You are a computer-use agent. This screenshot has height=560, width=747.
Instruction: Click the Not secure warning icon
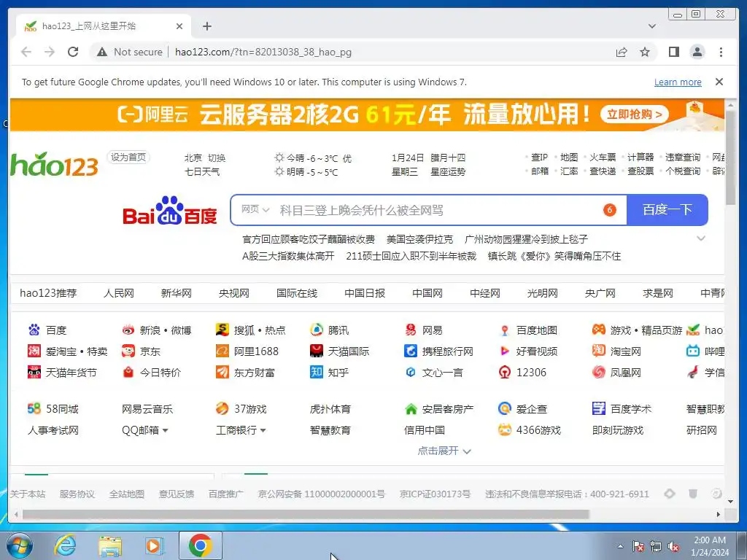pos(102,52)
